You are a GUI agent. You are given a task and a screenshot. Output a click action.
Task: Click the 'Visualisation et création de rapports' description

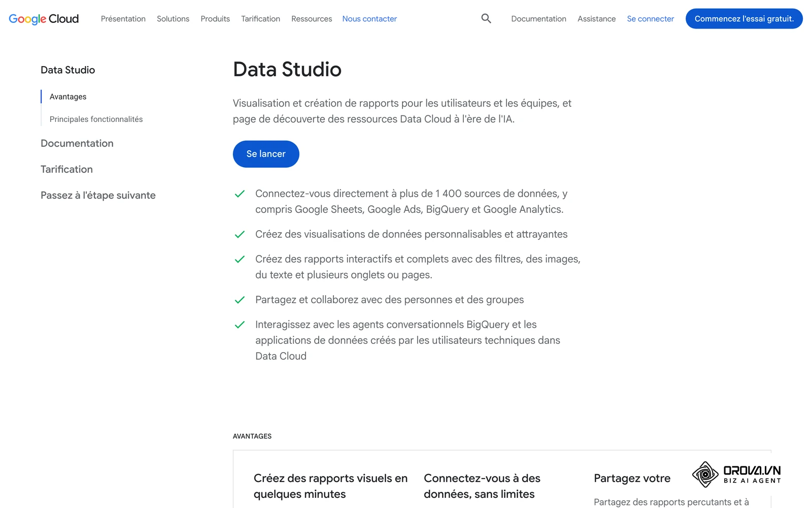point(402,111)
